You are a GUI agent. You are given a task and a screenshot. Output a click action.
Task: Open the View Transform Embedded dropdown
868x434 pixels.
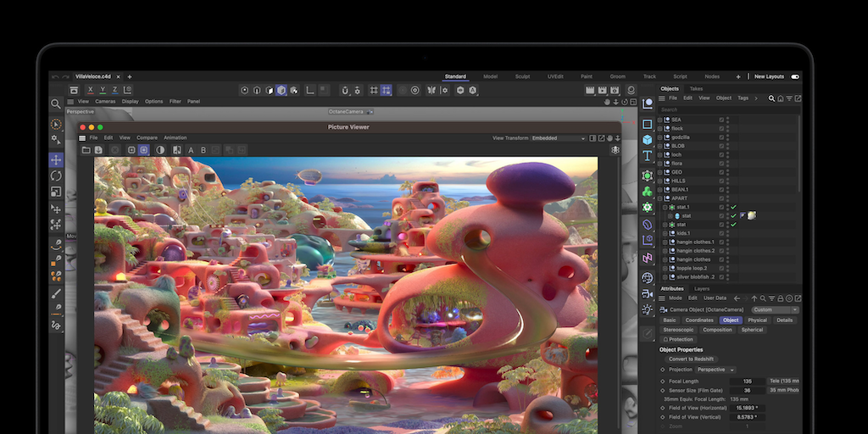(x=558, y=138)
